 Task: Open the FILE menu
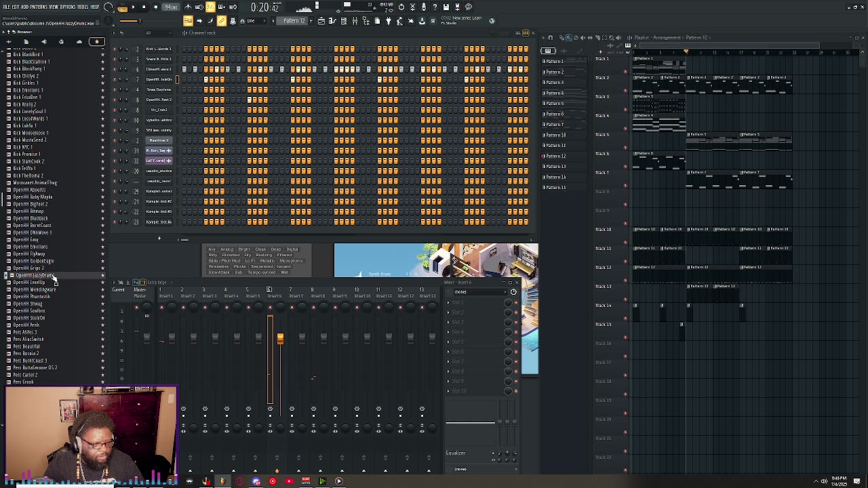click(x=7, y=7)
